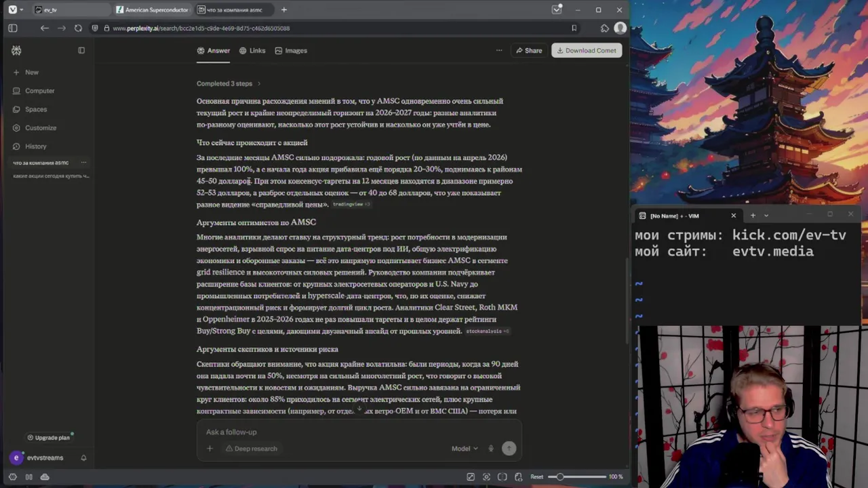Image resolution: width=868 pixels, height=488 pixels.
Task: Go forward in browser history
Action: tap(61, 28)
